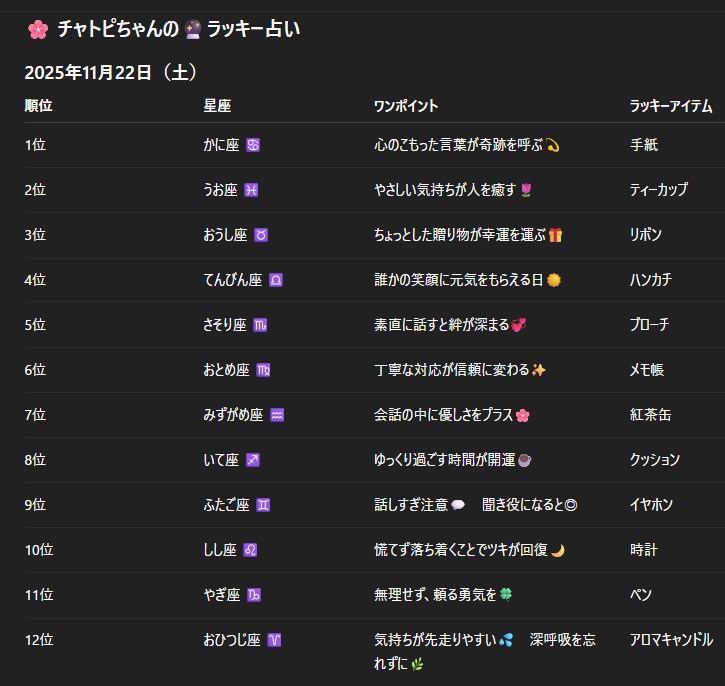Click the 星座 column header
This screenshot has height=686, width=725.
click(x=217, y=106)
